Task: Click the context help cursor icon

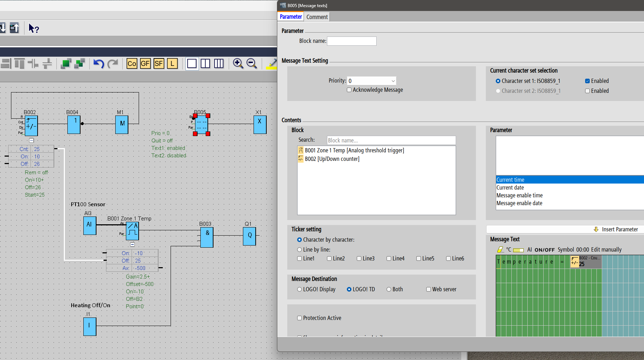Action: 34,28
